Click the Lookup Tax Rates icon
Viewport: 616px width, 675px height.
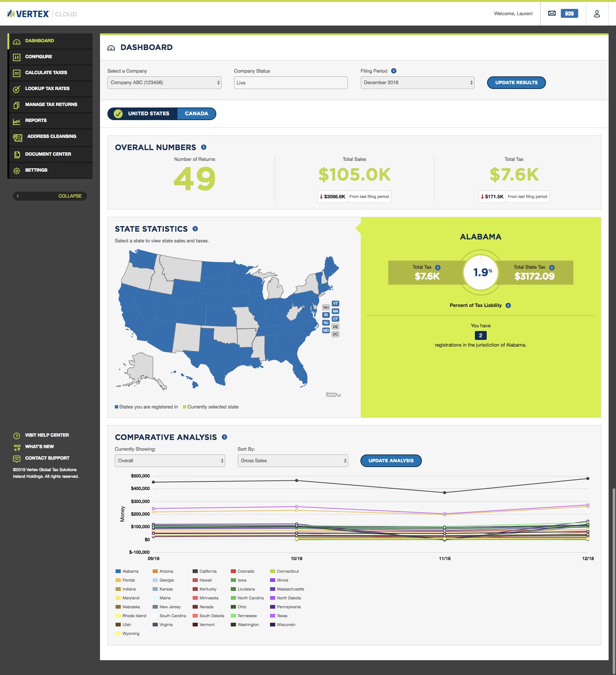(x=17, y=89)
